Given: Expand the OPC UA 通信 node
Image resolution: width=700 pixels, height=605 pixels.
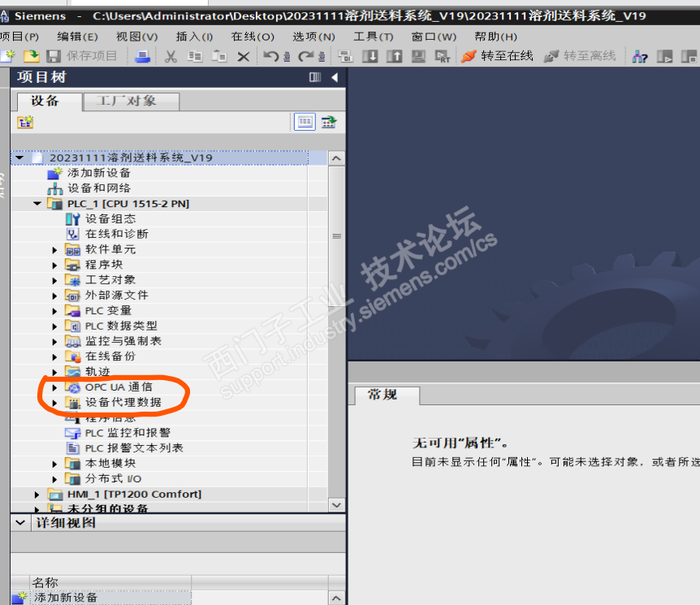Looking at the screenshot, I should (55, 387).
